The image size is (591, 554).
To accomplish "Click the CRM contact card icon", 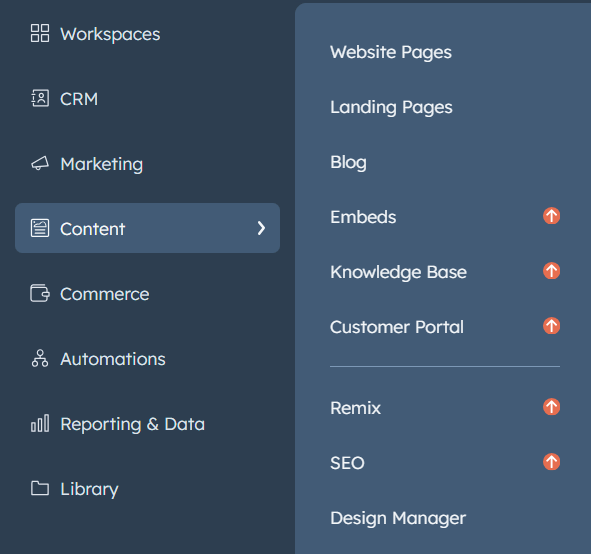I will [x=40, y=98].
